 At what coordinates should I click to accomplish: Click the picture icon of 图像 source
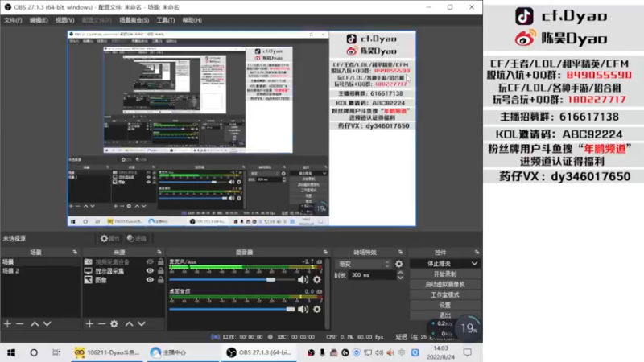[89, 279]
